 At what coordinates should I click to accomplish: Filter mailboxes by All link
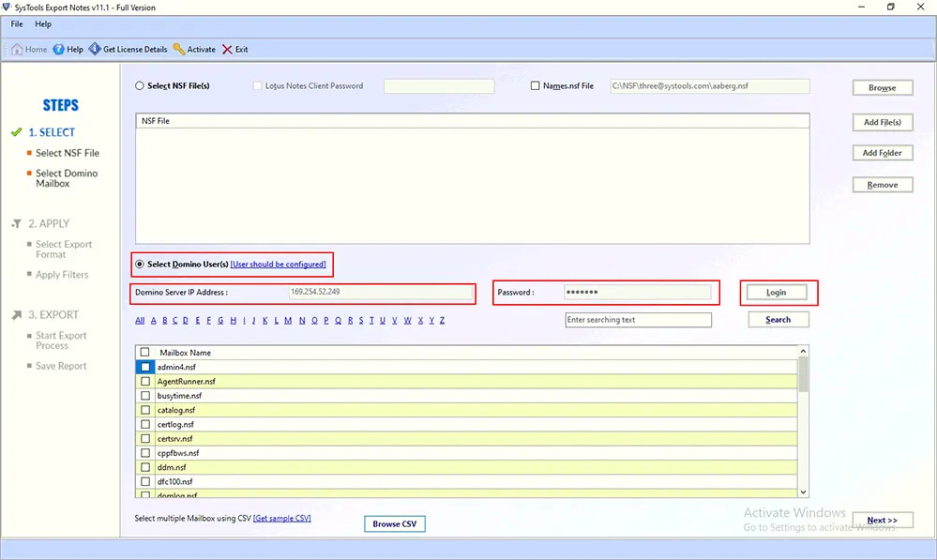coord(140,321)
